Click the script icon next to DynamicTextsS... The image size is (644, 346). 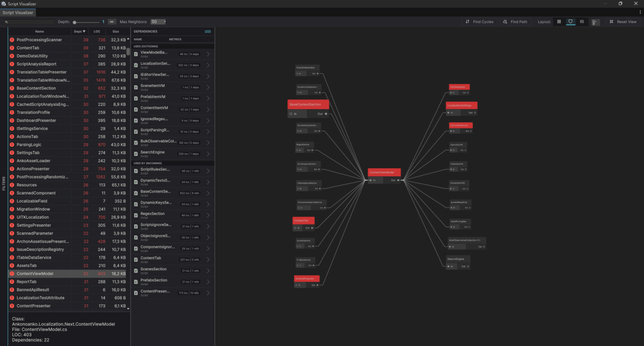click(136, 182)
